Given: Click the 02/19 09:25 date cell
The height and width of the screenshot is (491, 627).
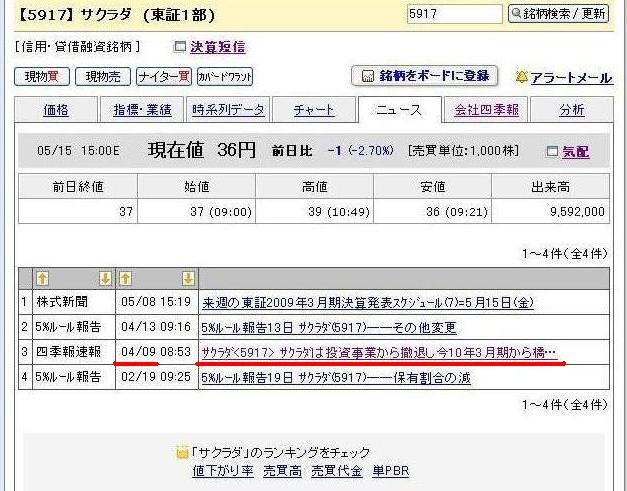Looking at the screenshot, I should coord(156,377).
